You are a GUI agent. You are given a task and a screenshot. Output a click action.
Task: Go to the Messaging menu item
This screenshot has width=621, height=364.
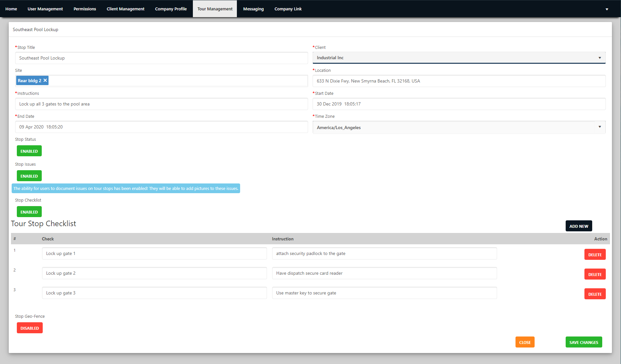click(253, 9)
